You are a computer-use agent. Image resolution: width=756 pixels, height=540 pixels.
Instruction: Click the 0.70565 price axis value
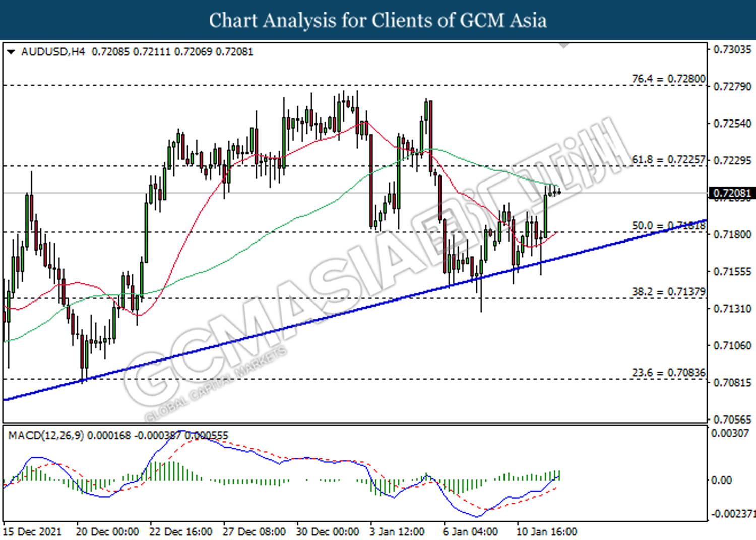(x=732, y=419)
